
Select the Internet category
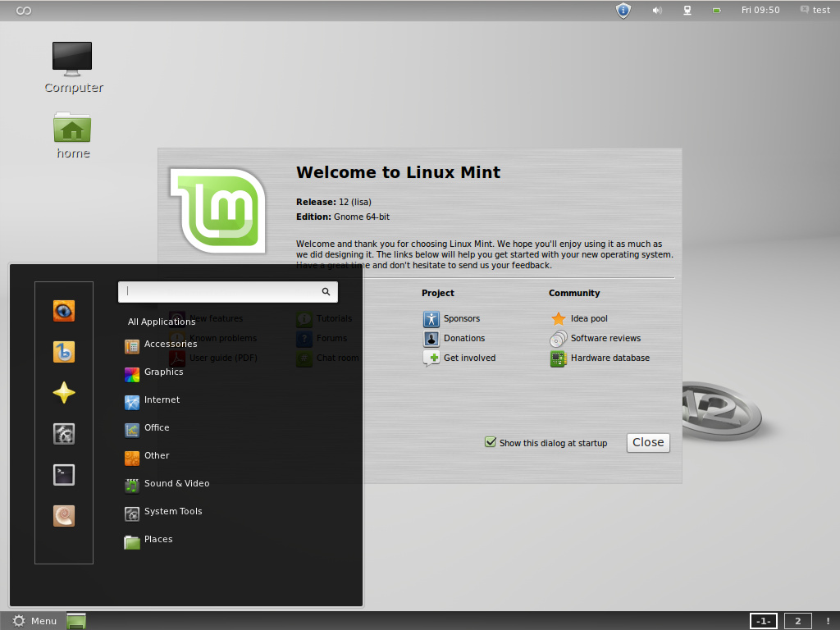[x=152, y=401]
